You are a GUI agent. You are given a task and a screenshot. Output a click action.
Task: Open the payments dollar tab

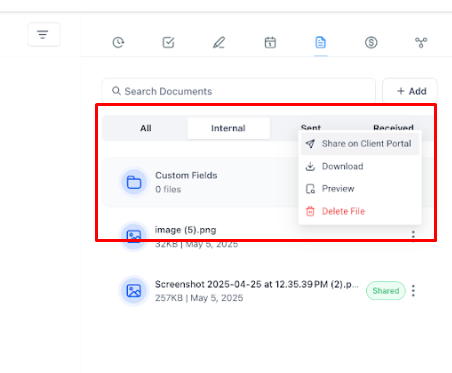[x=371, y=42]
